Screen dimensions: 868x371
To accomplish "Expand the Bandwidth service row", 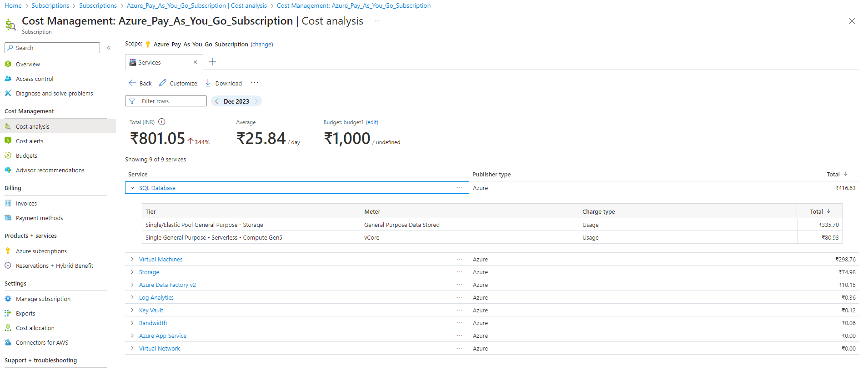I will coord(132,323).
